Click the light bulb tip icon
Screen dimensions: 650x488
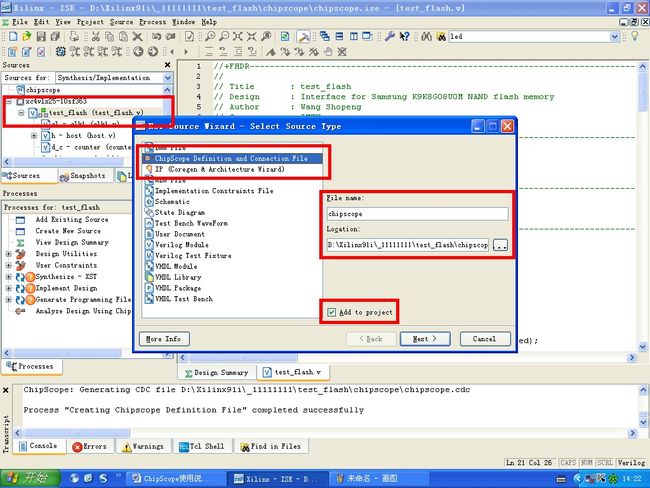tap(634, 36)
